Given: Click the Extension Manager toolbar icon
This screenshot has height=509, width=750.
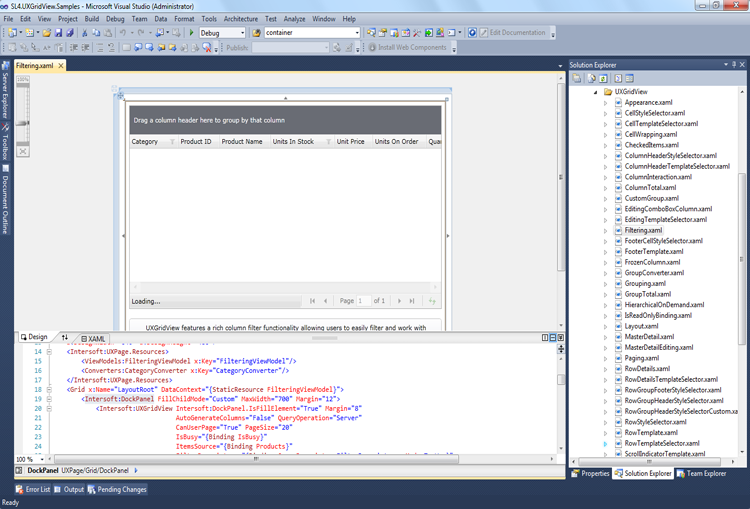Looking at the screenshot, I should [440, 33].
